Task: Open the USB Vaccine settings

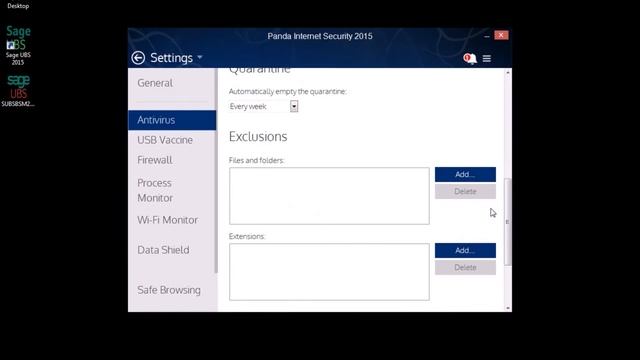Action: tap(165, 140)
